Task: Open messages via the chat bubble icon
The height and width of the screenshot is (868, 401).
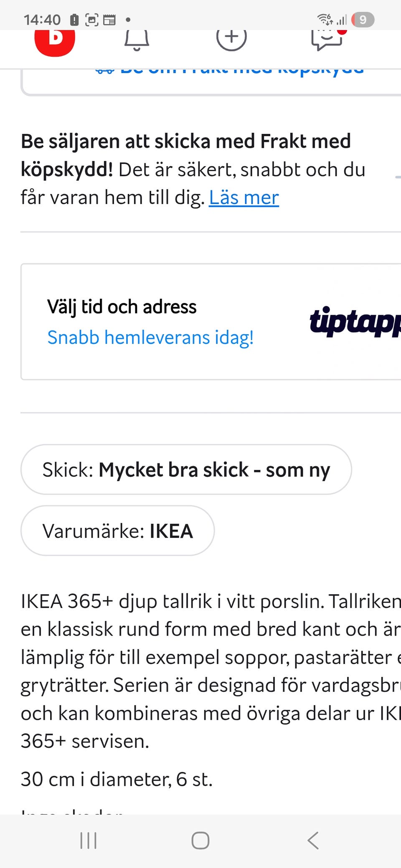Action: click(x=327, y=39)
